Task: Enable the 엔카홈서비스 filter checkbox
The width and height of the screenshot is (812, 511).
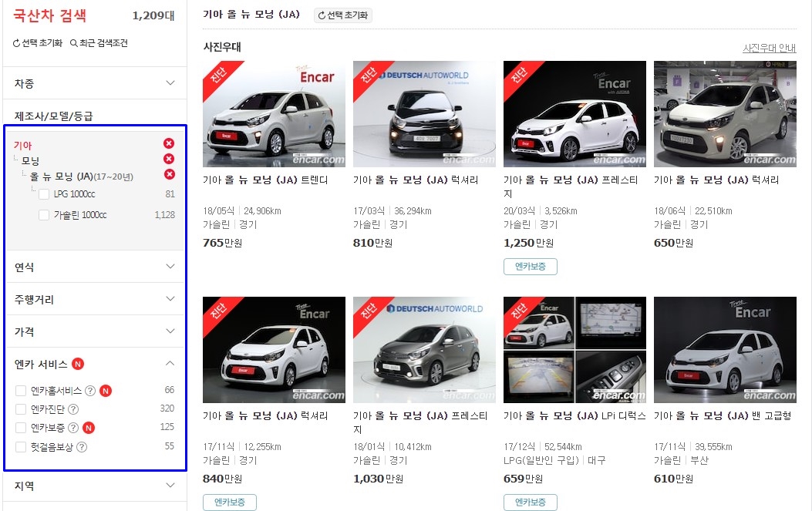Action: (x=21, y=391)
